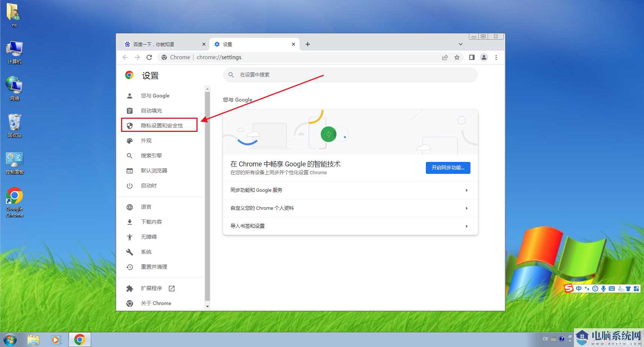The image size is (644, 347).
Task: Open 语言 settings
Action: 146,207
